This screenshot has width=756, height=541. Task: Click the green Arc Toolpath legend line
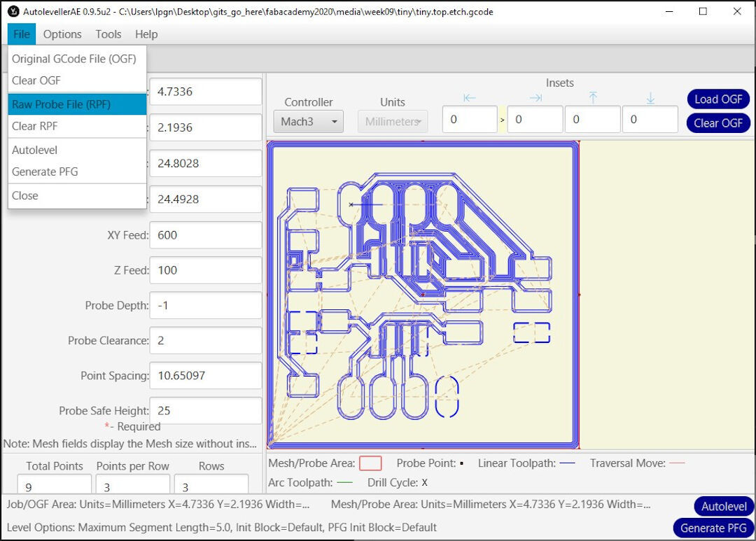[344, 483]
